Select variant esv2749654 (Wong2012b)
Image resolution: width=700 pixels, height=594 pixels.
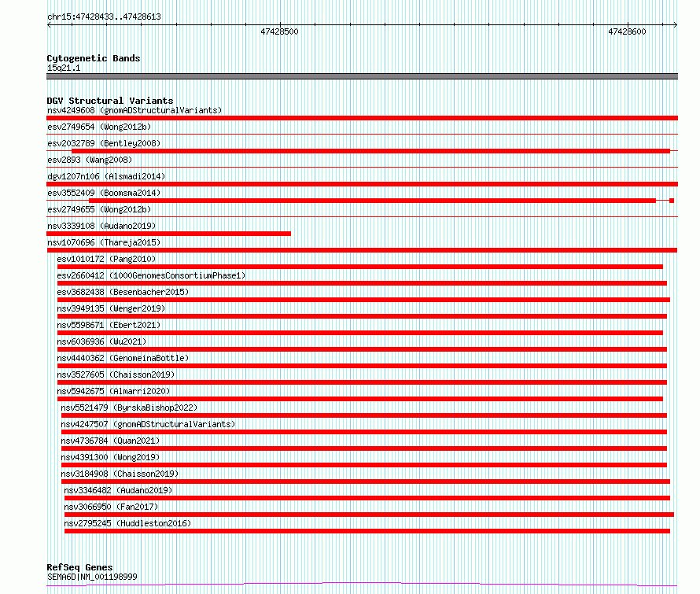[x=99, y=127]
